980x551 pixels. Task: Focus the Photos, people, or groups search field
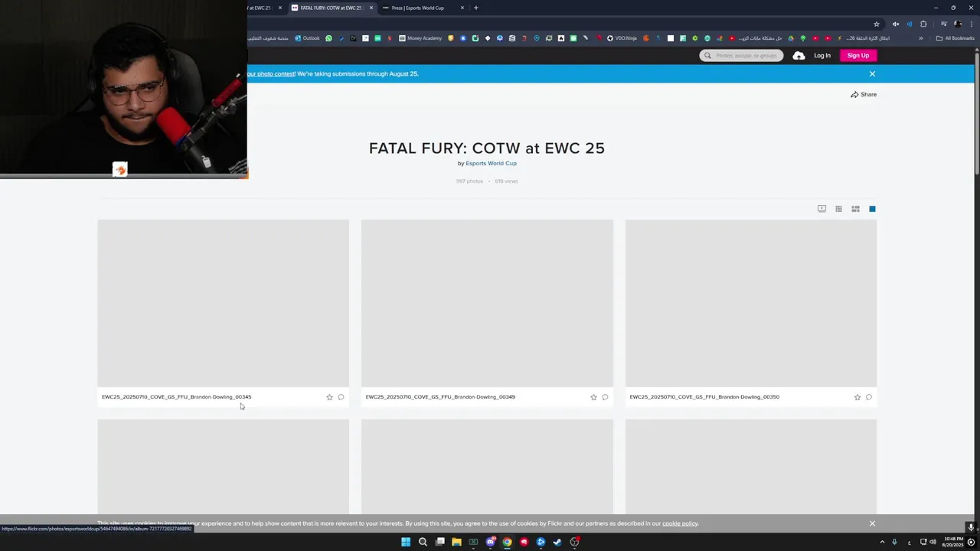tap(741, 56)
